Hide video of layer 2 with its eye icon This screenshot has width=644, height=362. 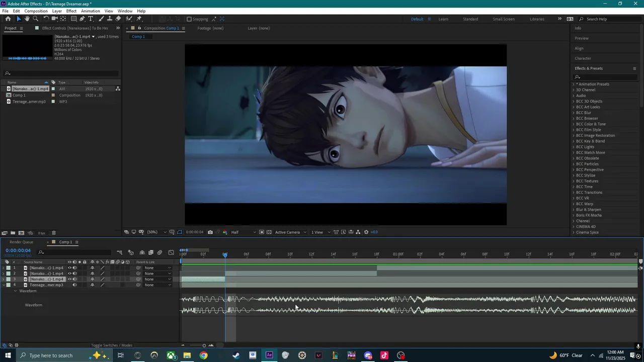point(70,274)
